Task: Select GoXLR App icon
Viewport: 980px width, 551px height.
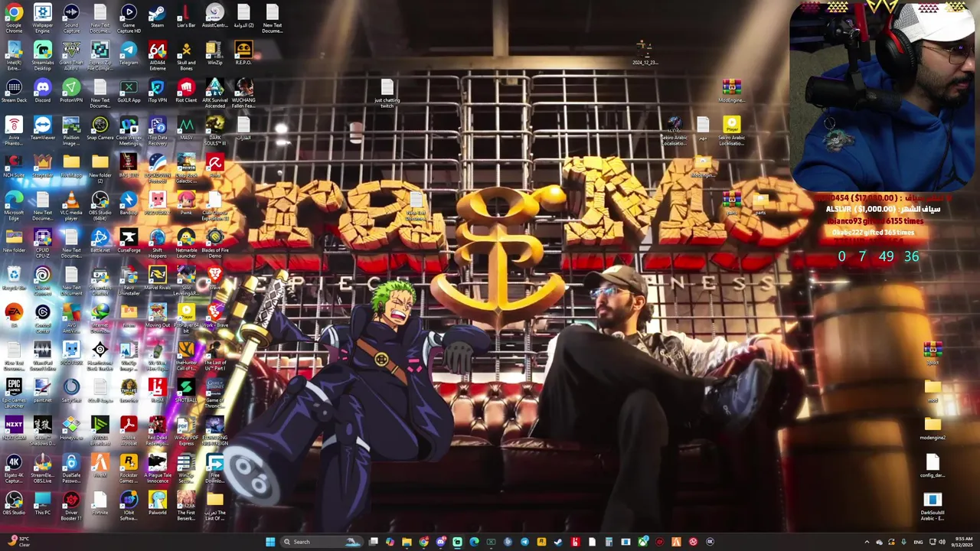Action: [x=129, y=92]
